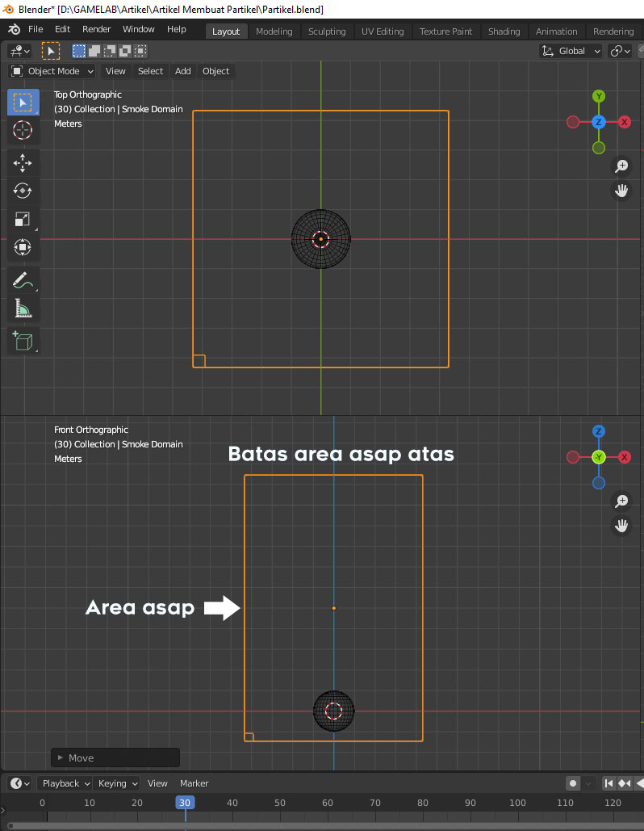Set selection mode to new selection
Screen dimensions: 644x831
79,51
